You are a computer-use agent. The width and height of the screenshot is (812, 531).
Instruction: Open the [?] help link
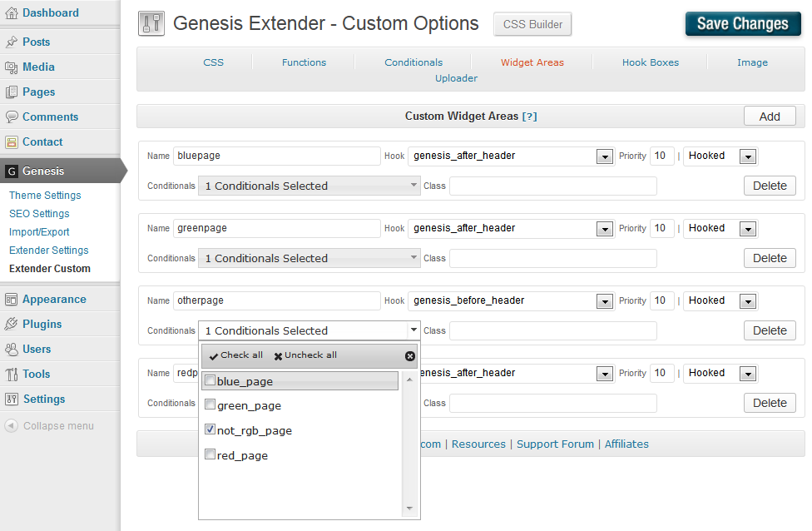coord(529,117)
